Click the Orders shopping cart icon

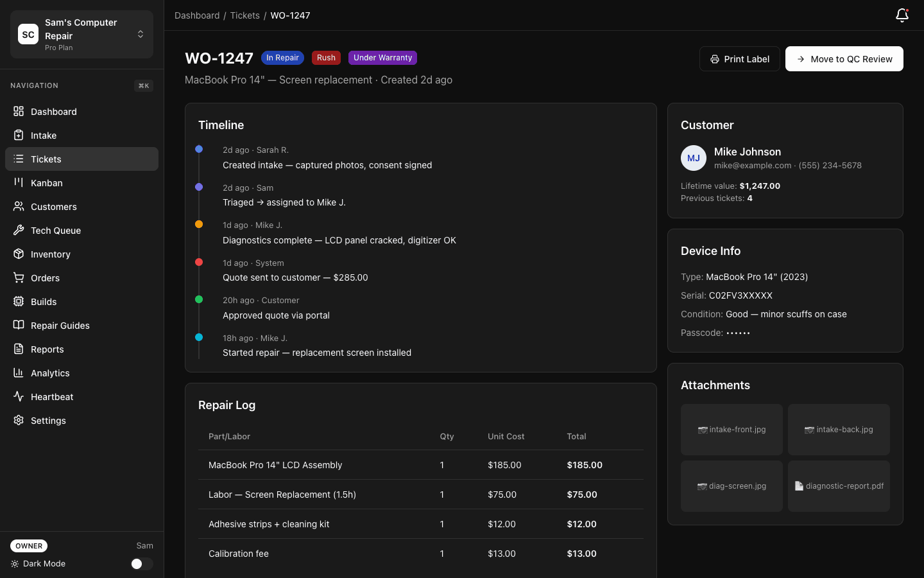pos(19,278)
